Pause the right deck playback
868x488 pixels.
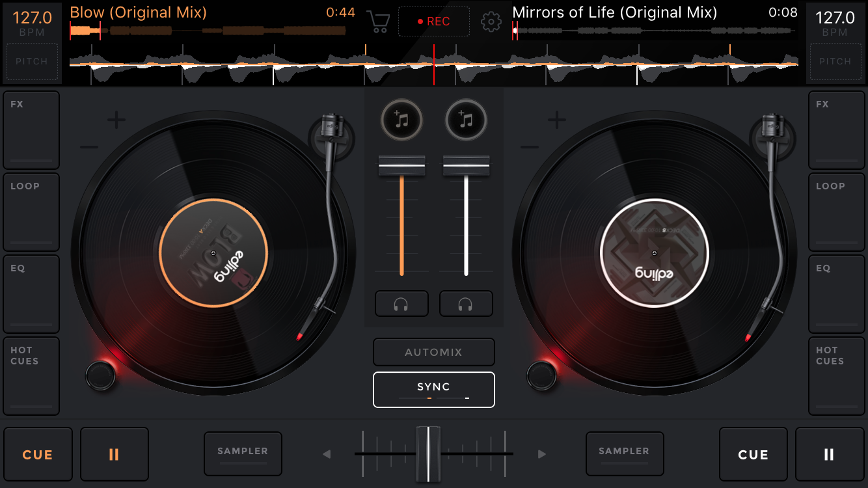(829, 454)
